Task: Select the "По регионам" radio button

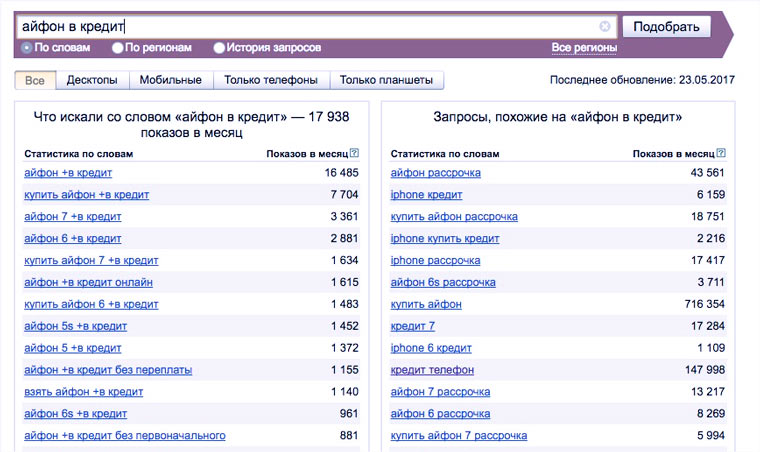Action: (x=118, y=47)
